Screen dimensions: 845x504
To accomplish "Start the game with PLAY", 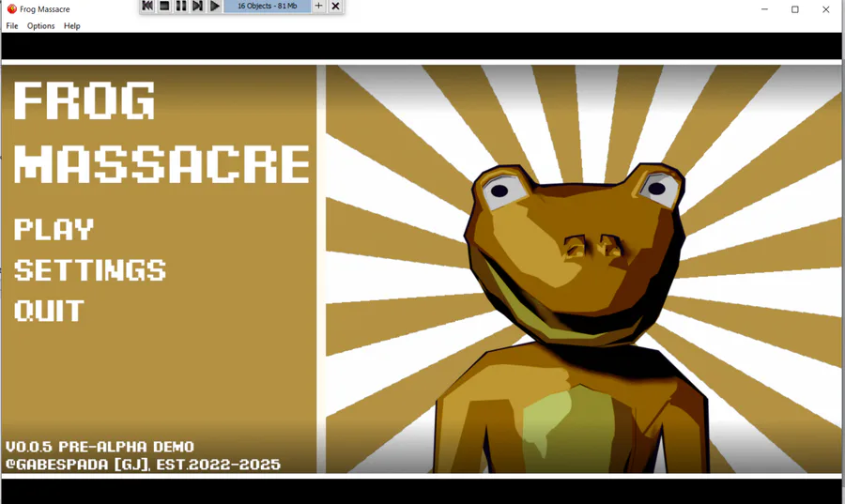I will pos(54,229).
